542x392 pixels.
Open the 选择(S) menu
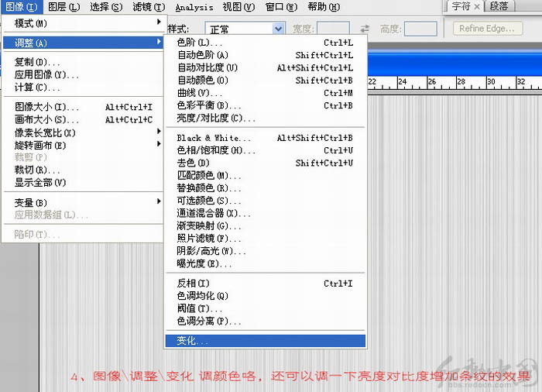coord(106,6)
